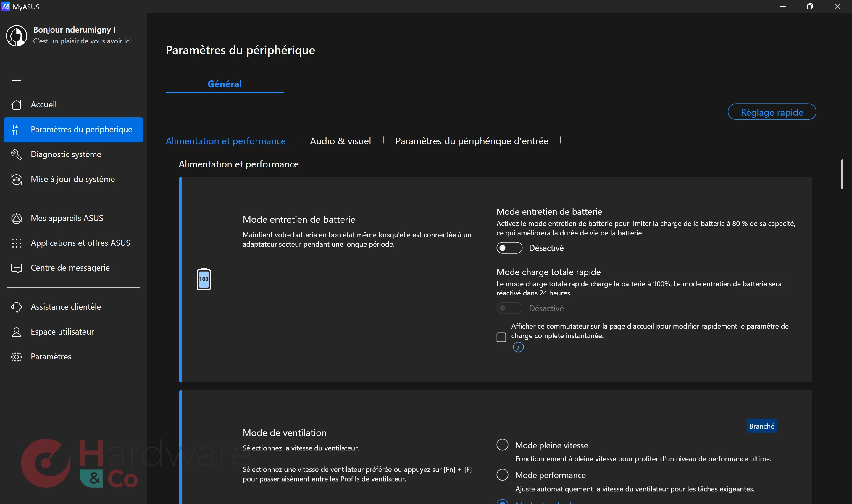Open Centre de messagerie
Viewport: 852px width, 504px height.
click(73, 268)
